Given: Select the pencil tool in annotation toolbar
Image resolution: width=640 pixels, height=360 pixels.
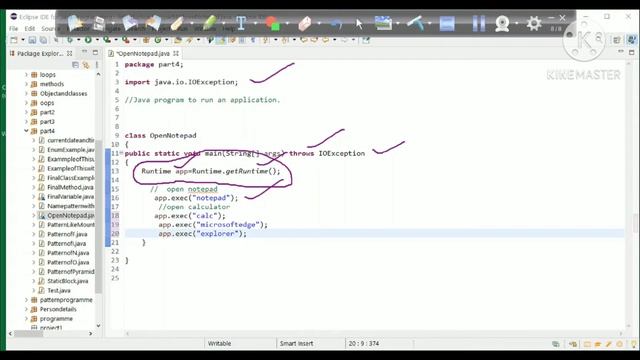Looking at the screenshot, I should [x=177, y=23].
